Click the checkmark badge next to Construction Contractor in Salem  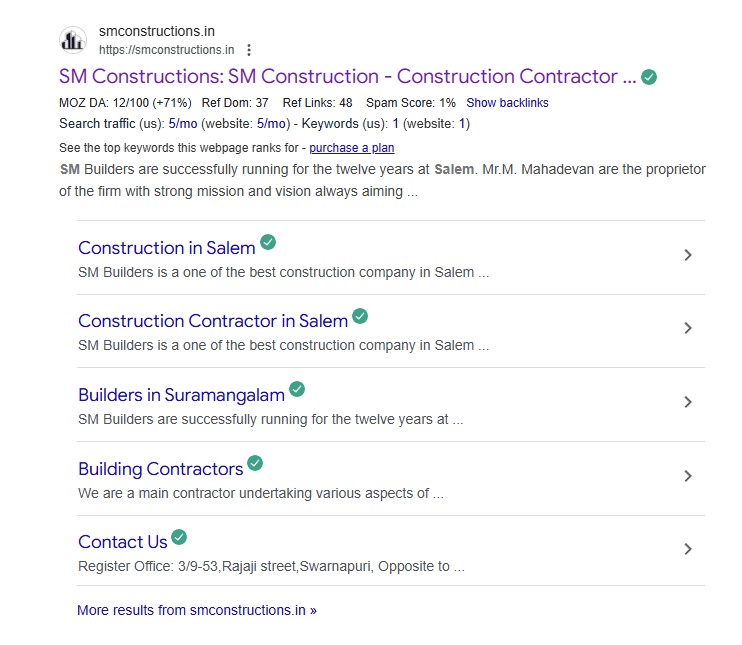[360, 316]
